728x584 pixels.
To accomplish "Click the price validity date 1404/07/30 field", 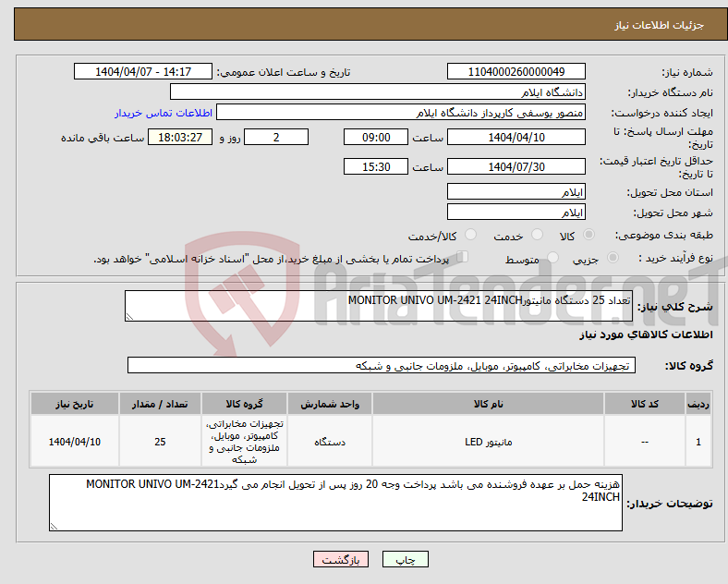I will 516,166.
